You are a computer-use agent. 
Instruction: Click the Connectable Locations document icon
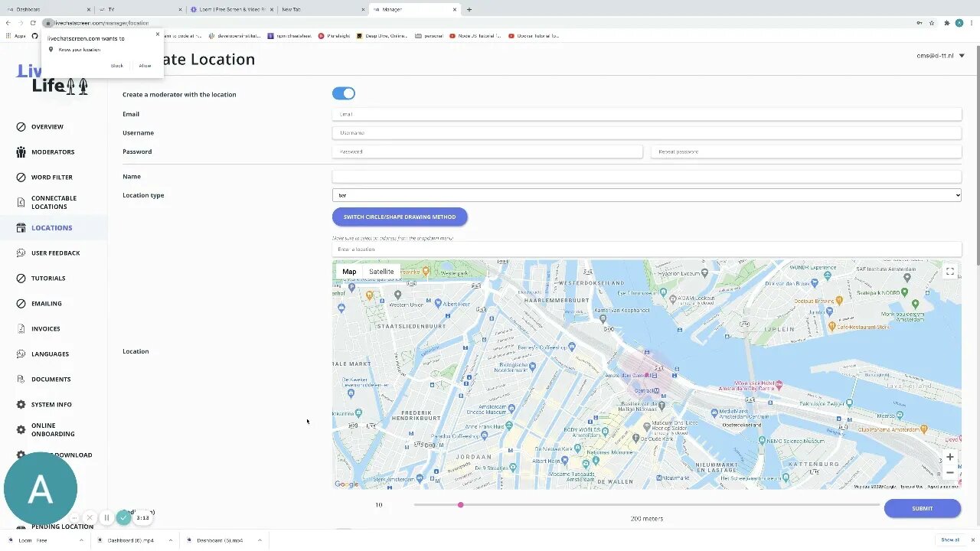click(21, 203)
